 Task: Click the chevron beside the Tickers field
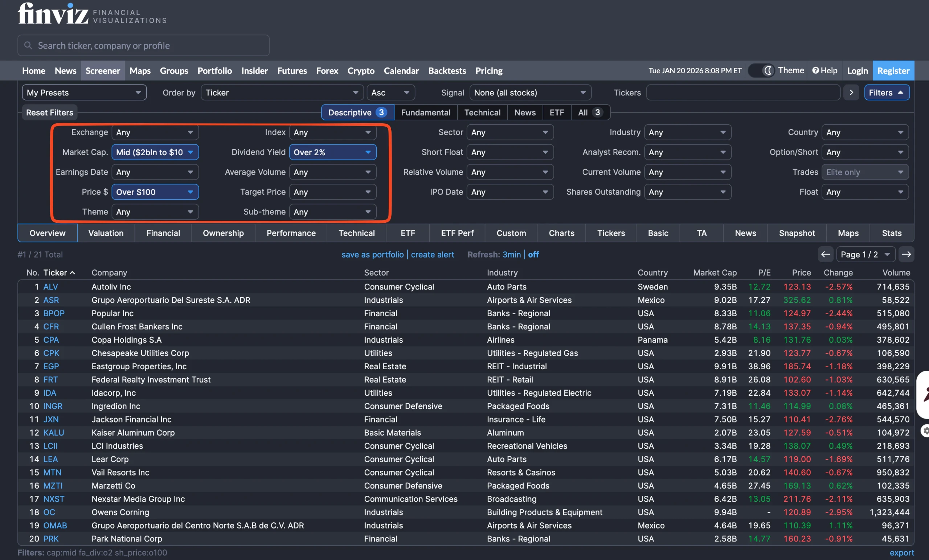[851, 93]
